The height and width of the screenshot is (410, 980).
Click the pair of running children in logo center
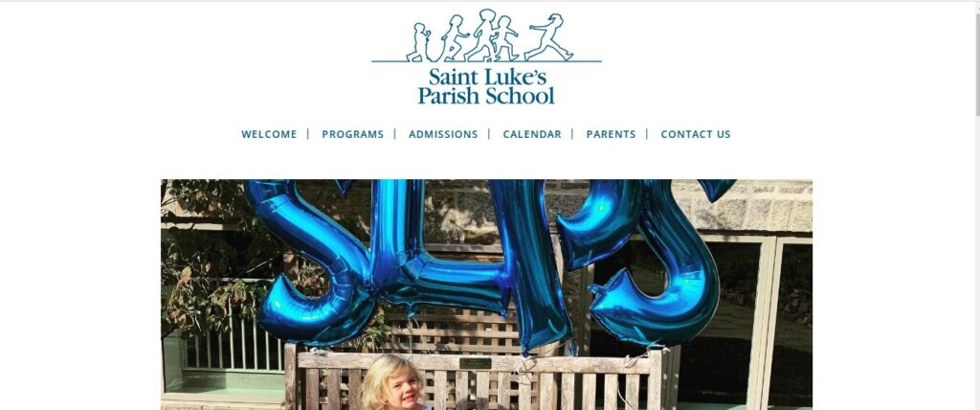click(x=493, y=35)
